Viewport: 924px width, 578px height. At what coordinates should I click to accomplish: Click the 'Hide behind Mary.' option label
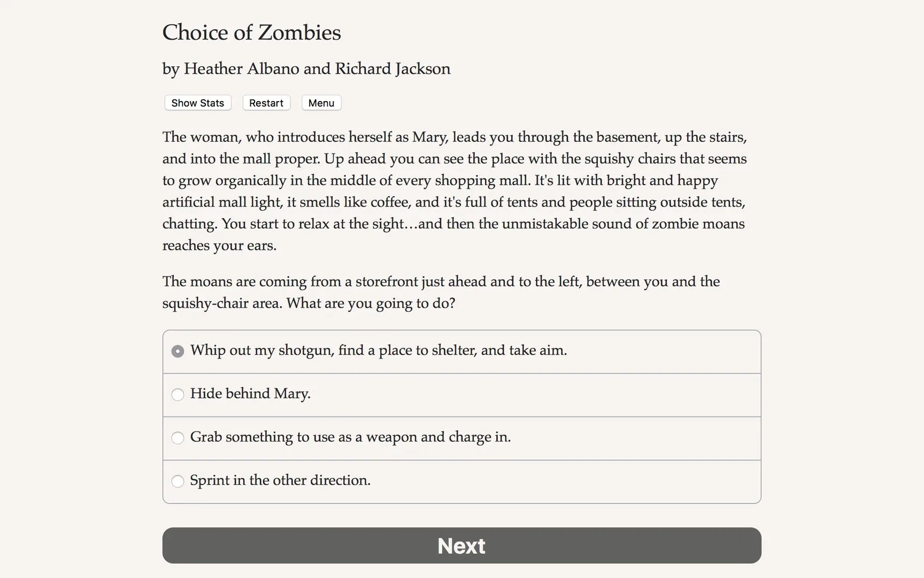coord(250,393)
